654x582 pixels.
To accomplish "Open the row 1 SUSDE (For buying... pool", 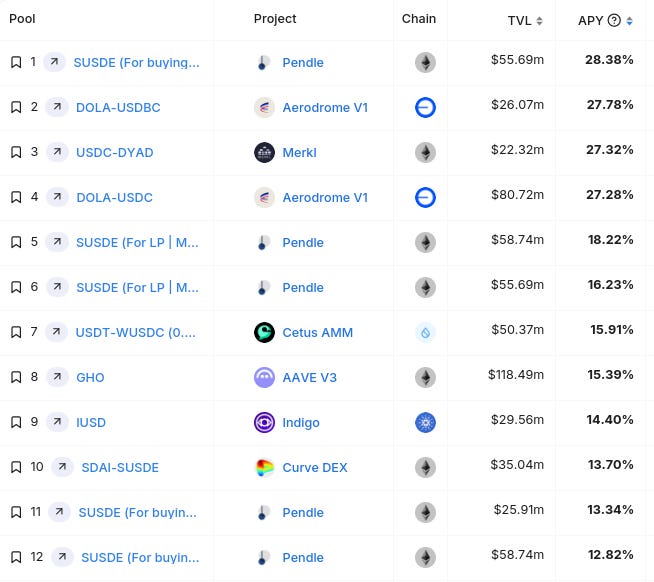I will click(136, 63).
